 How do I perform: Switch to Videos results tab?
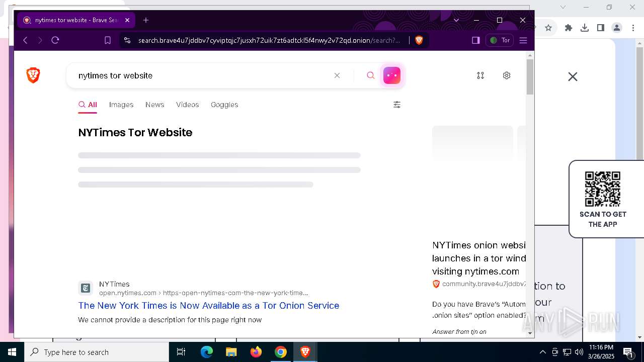(x=188, y=105)
